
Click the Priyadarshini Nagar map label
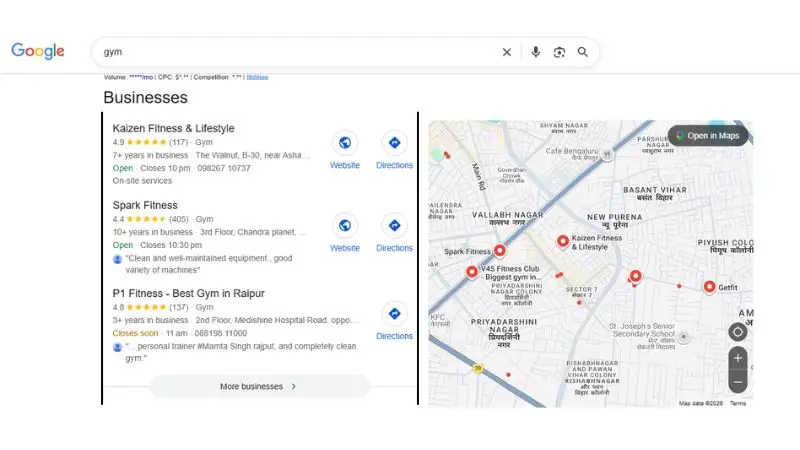(x=504, y=333)
